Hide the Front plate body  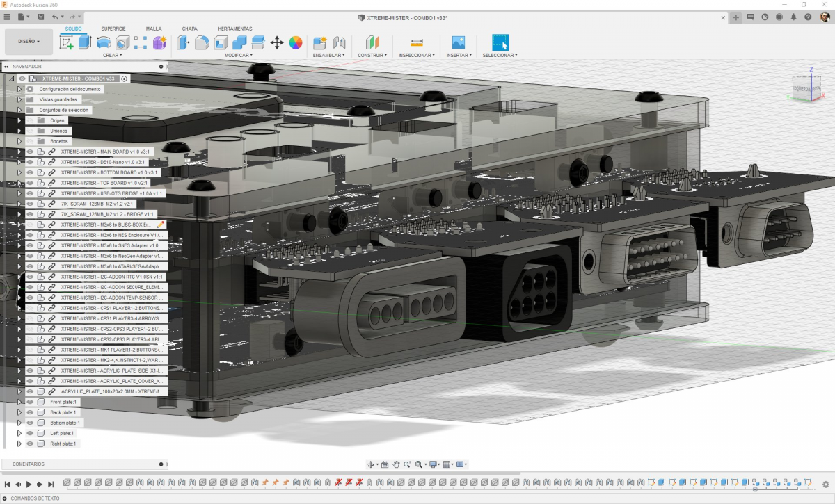[30, 402]
